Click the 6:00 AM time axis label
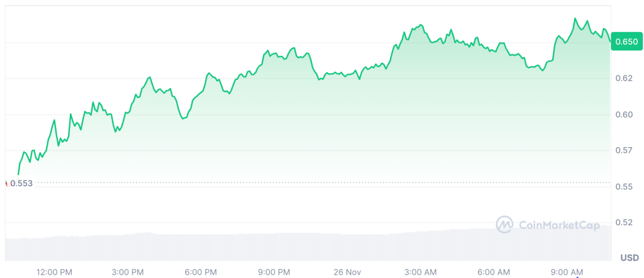This screenshot has height=278, width=644. [x=494, y=272]
